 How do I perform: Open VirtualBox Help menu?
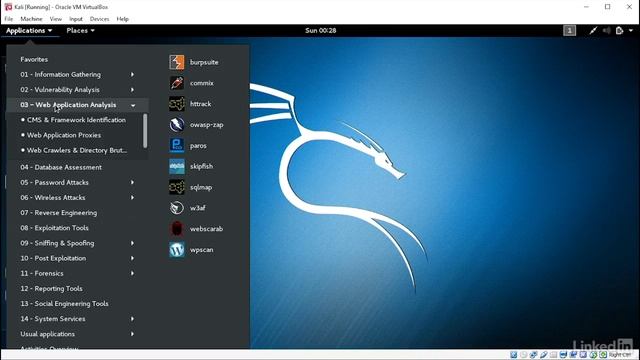coord(122,19)
